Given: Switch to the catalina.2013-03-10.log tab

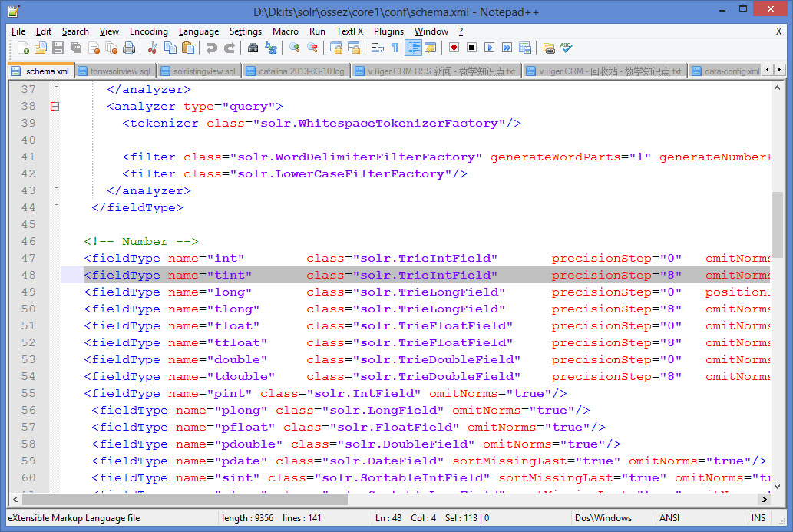Looking at the screenshot, I should 297,71.
